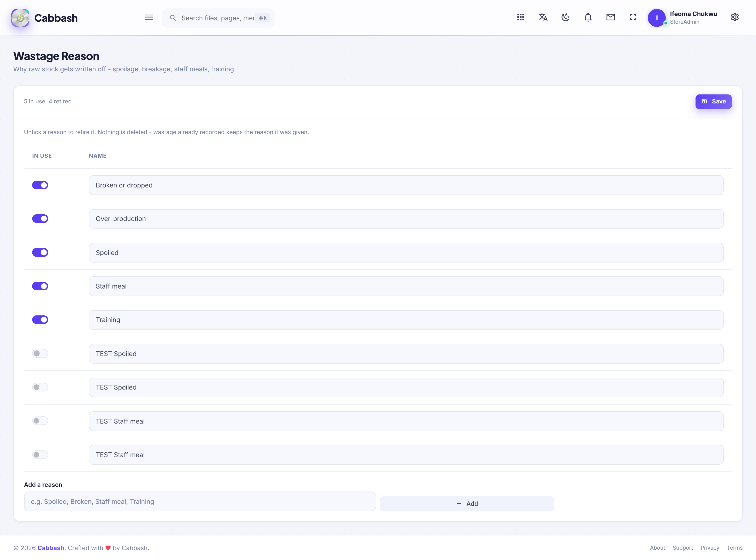Disable the Training reason toggle
Image resolution: width=756 pixels, height=560 pixels.
(x=40, y=320)
